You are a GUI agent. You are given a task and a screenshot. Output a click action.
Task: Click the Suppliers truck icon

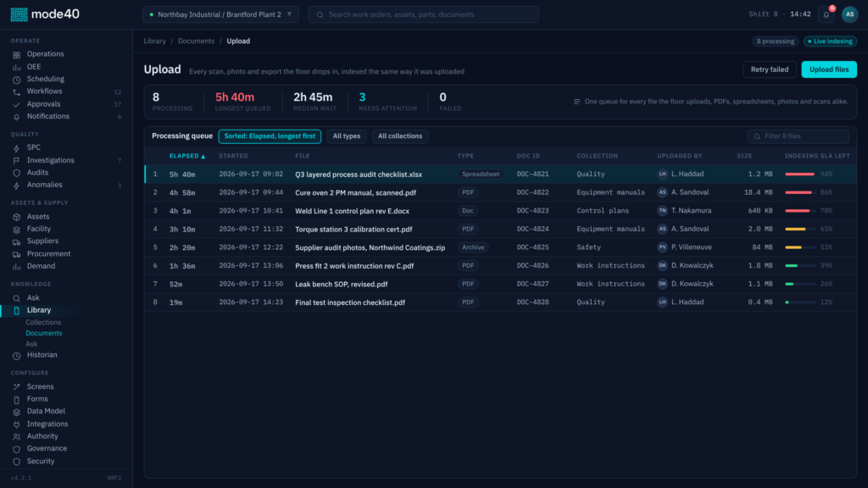[17, 241]
